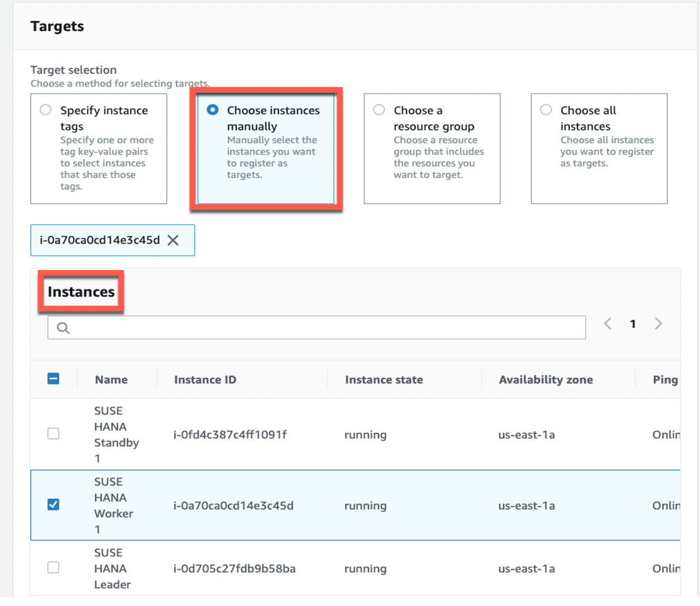700x606 pixels.
Task: Click page number 1 in pagination
Action: (632, 324)
